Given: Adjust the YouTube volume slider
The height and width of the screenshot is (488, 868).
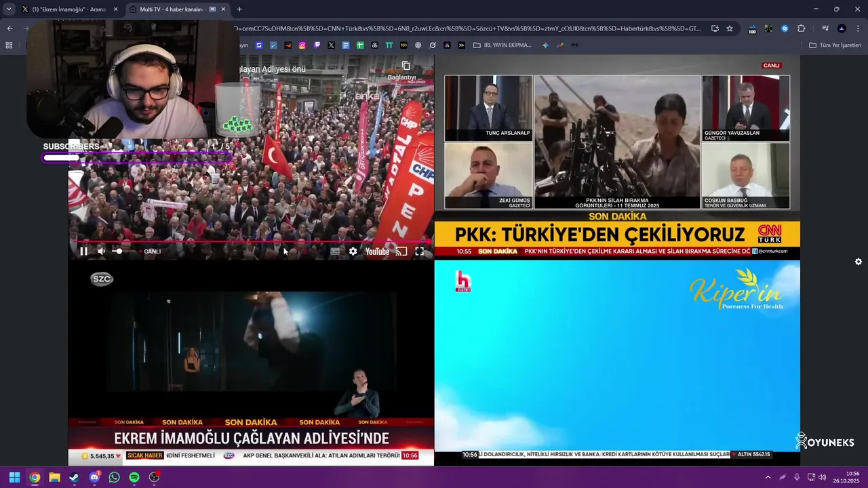Looking at the screenshot, I should [123, 251].
